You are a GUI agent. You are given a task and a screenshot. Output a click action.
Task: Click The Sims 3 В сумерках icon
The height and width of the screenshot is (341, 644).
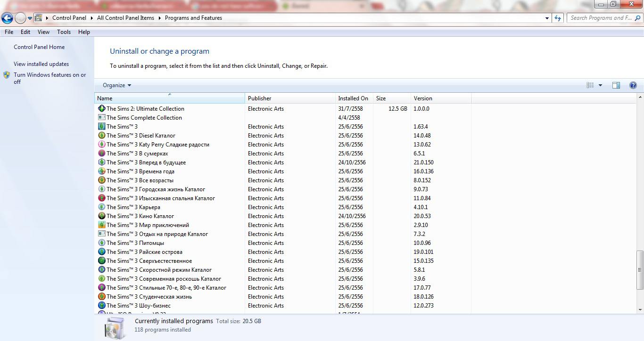[101, 153]
